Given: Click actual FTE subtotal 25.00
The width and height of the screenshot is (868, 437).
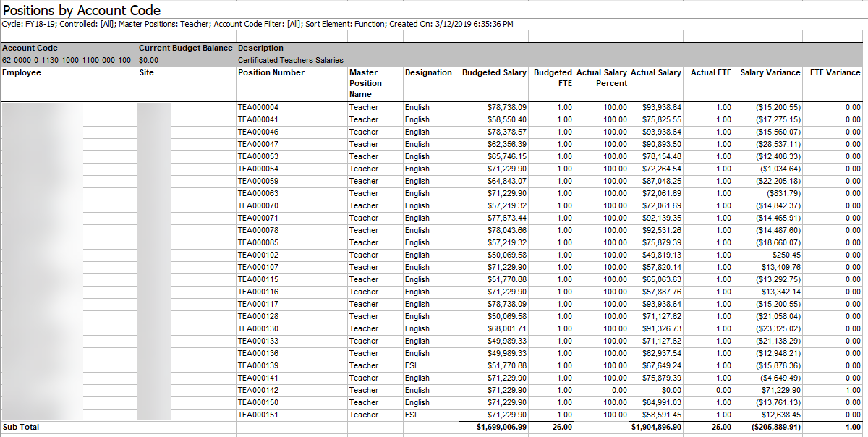Looking at the screenshot, I should [721, 428].
